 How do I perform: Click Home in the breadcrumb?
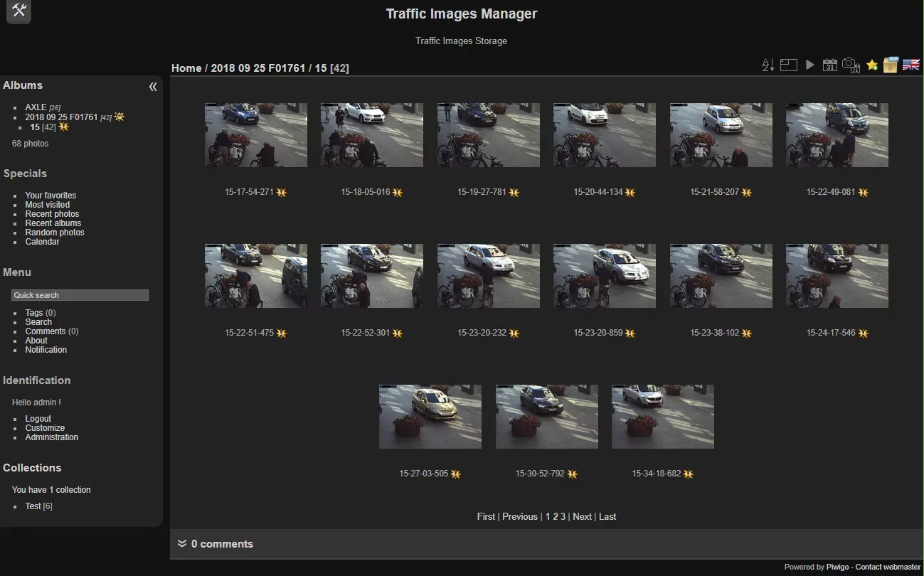pyautogui.click(x=186, y=68)
